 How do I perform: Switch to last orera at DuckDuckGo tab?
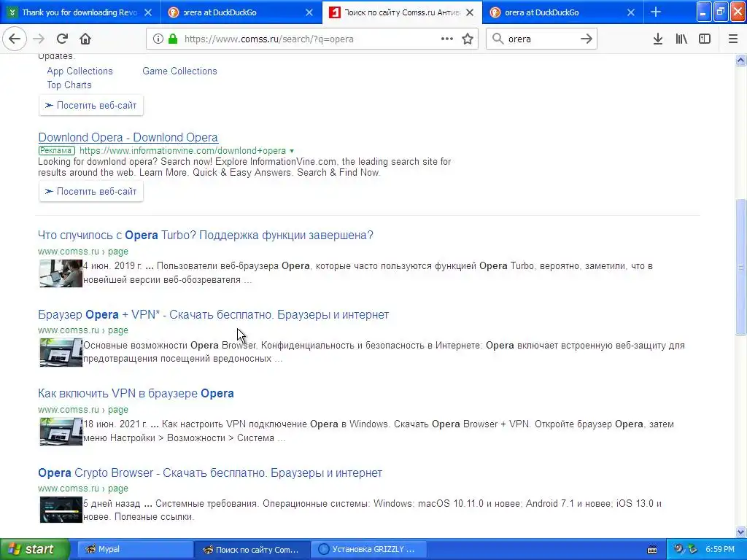coord(562,12)
